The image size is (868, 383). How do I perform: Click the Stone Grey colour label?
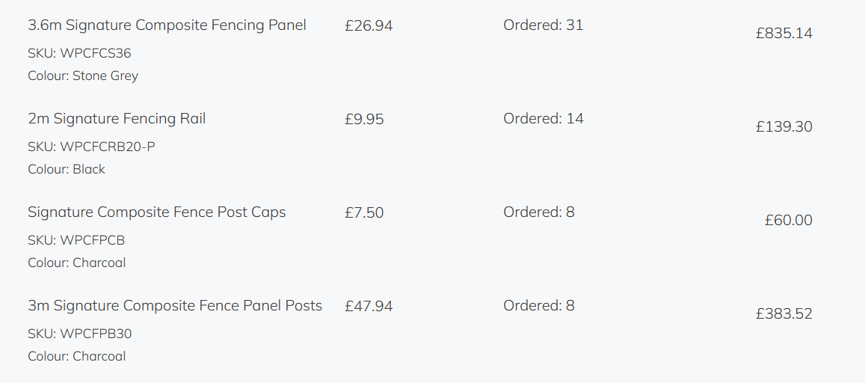83,76
